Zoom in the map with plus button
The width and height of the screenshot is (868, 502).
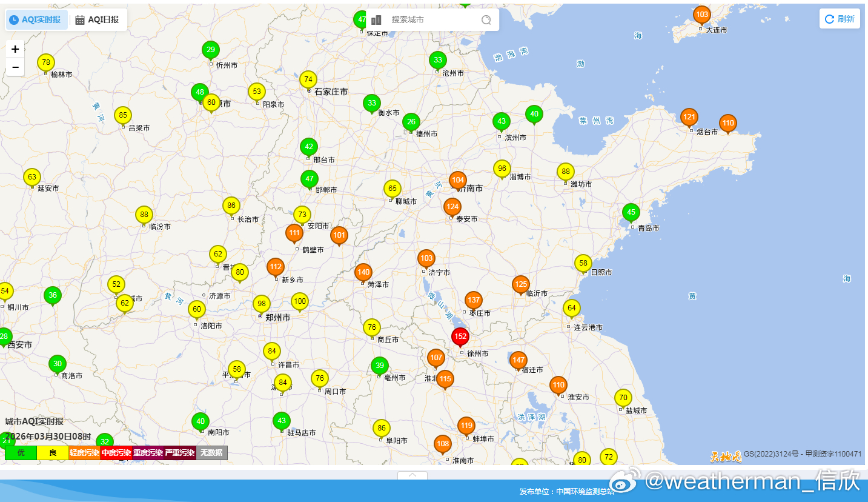[15, 49]
